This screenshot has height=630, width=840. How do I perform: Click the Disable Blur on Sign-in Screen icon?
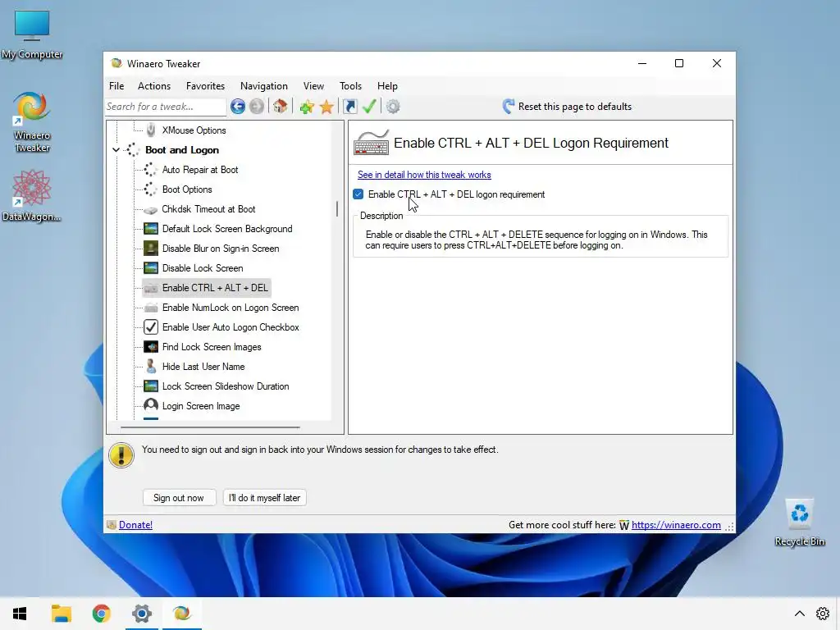pos(151,248)
